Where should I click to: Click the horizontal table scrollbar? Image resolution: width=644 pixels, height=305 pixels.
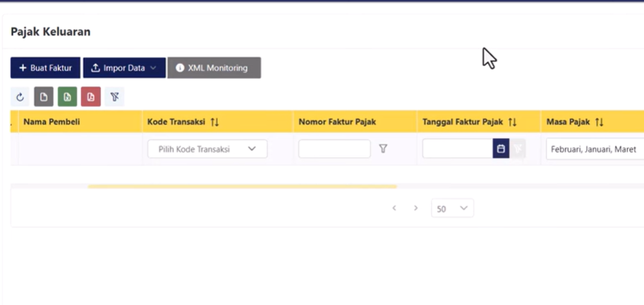click(x=242, y=187)
